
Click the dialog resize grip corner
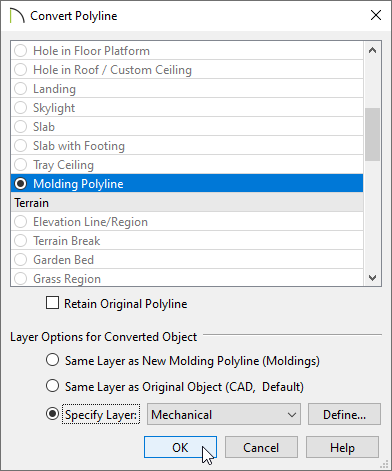tap(385, 464)
